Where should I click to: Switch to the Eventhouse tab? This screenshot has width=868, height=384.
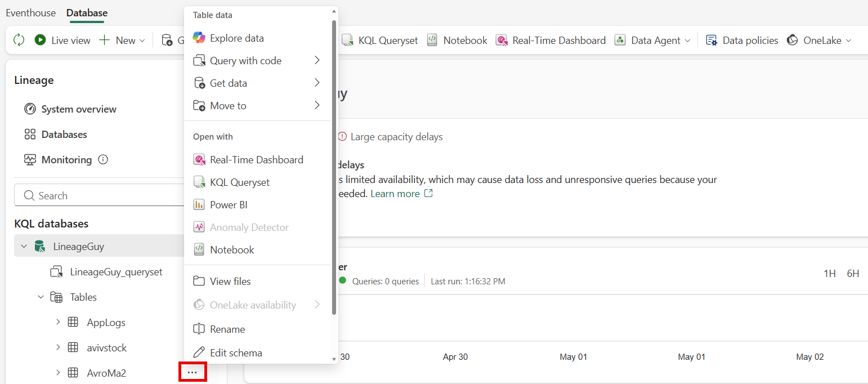point(31,12)
